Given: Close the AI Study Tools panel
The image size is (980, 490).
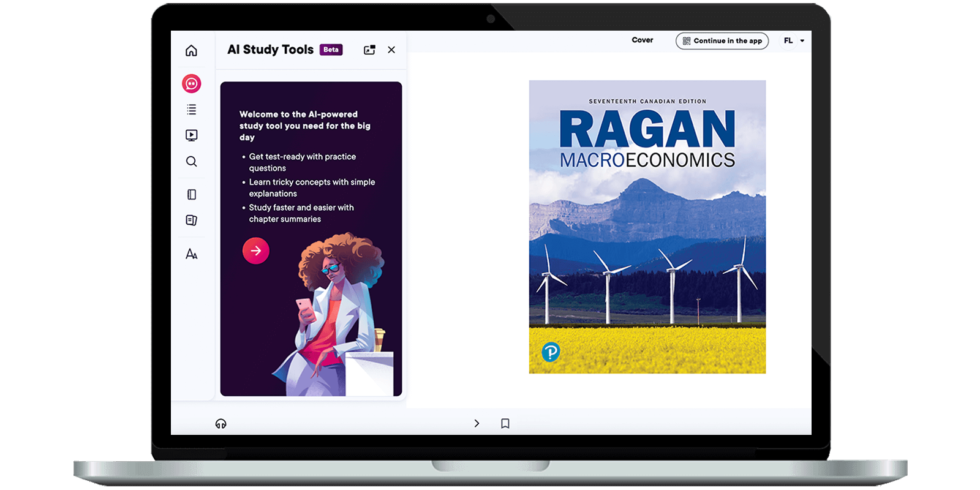Looking at the screenshot, I should point(391,50).
